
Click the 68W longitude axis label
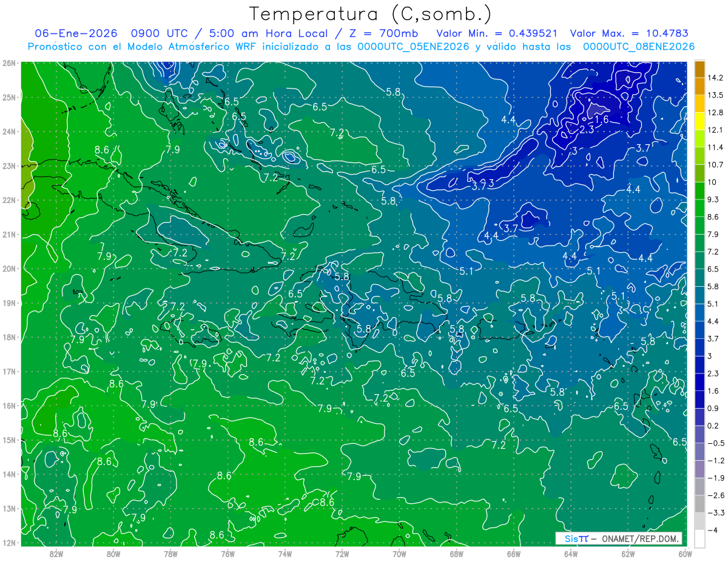coord(456,554)
